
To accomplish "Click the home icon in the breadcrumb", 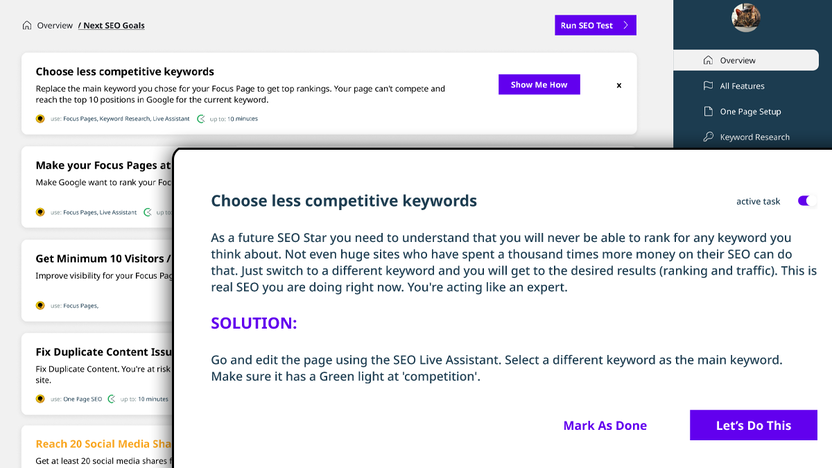I will (x=27, y=25).
